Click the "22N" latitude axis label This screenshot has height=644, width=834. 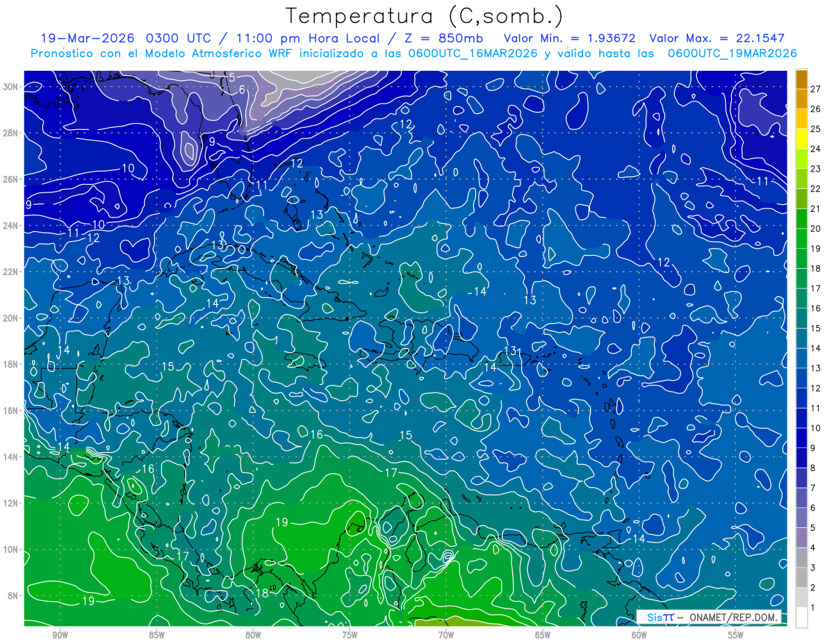pyautogui.click(x=12, y=272)
